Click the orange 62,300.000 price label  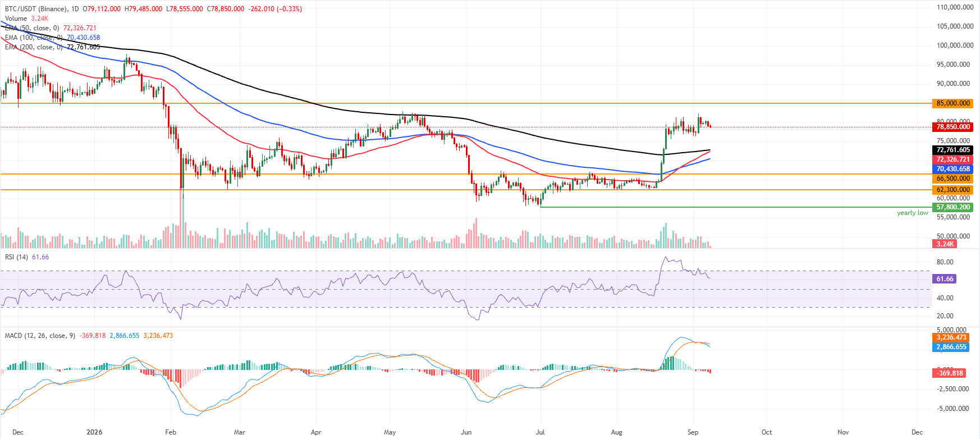(953, 190)
